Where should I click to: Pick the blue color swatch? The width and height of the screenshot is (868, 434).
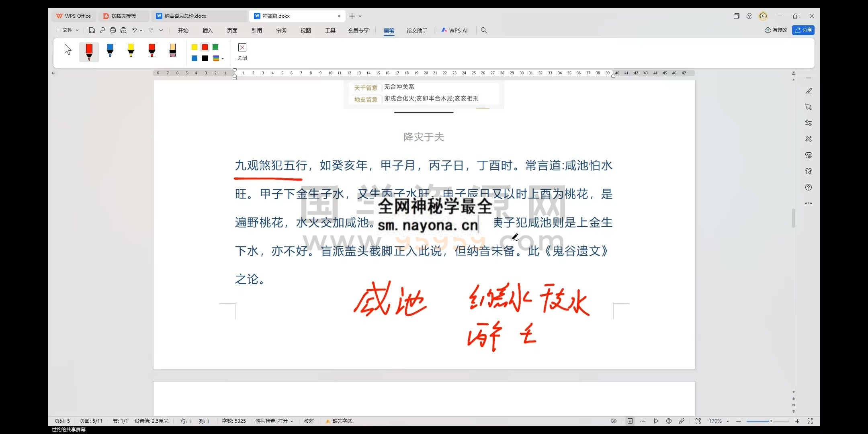(x=194, y=58)
